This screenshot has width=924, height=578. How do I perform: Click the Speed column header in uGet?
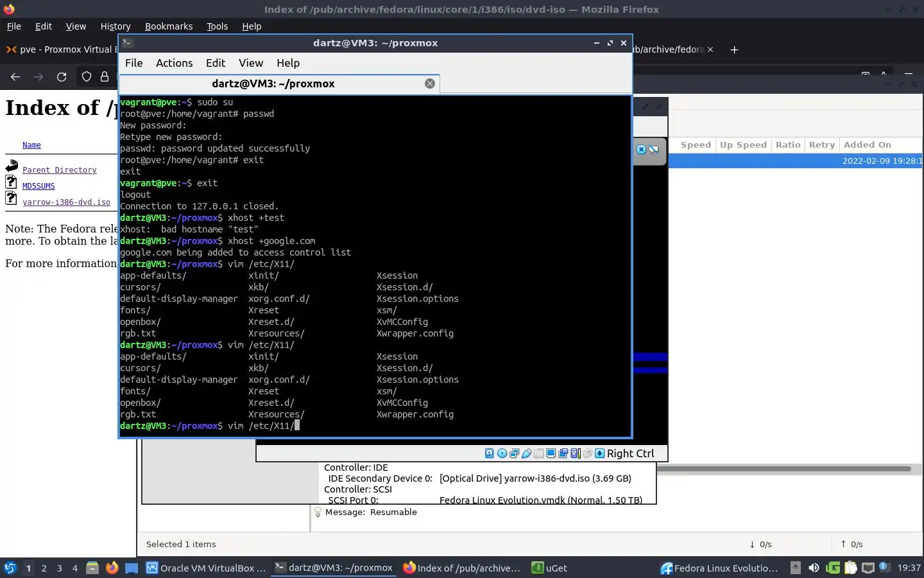click(696, 145)
